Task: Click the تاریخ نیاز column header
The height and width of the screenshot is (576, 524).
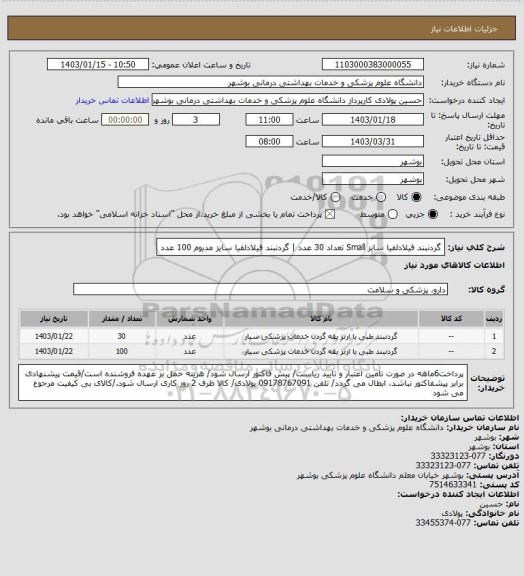Action: tap(54, 318)
